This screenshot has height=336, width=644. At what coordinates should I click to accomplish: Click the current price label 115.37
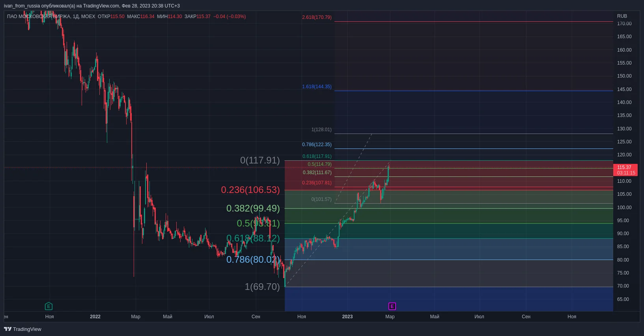pyautogui.click(x=625, y=170)
